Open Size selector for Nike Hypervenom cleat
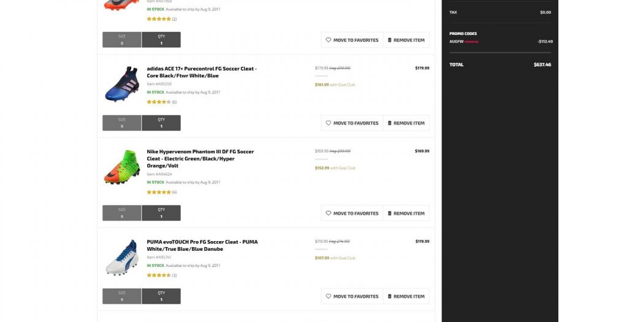This screenshot has height=322, width=644. click(122, 213)
